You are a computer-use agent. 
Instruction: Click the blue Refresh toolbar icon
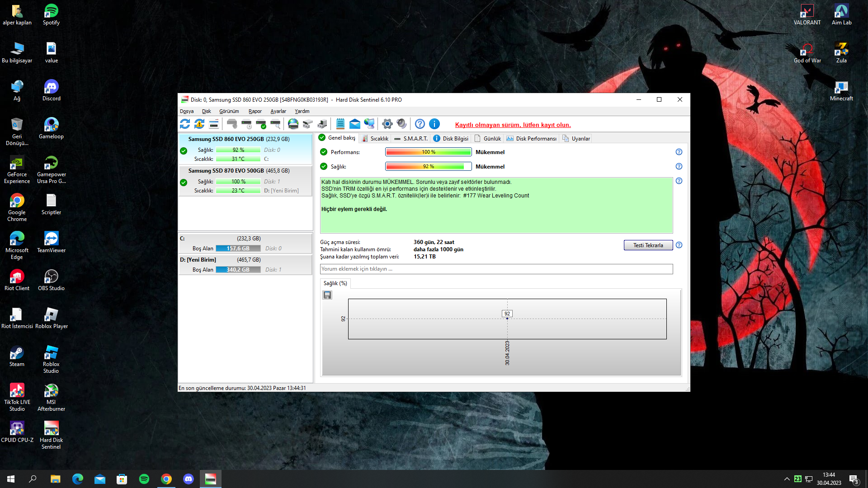click(x=185, y=124)
